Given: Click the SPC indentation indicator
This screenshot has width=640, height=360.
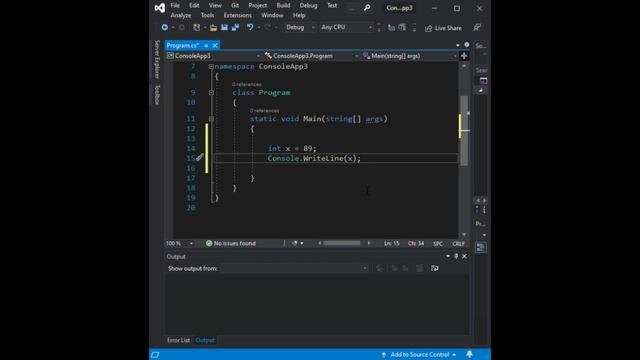Looking at the screenshot, I should [438, 243].
